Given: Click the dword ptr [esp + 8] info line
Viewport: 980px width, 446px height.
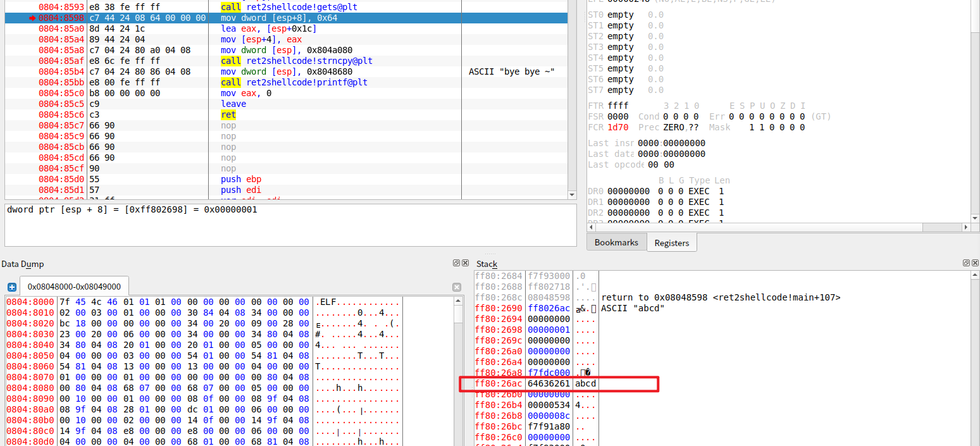Looking at the screenshot, I should point(132,209).
